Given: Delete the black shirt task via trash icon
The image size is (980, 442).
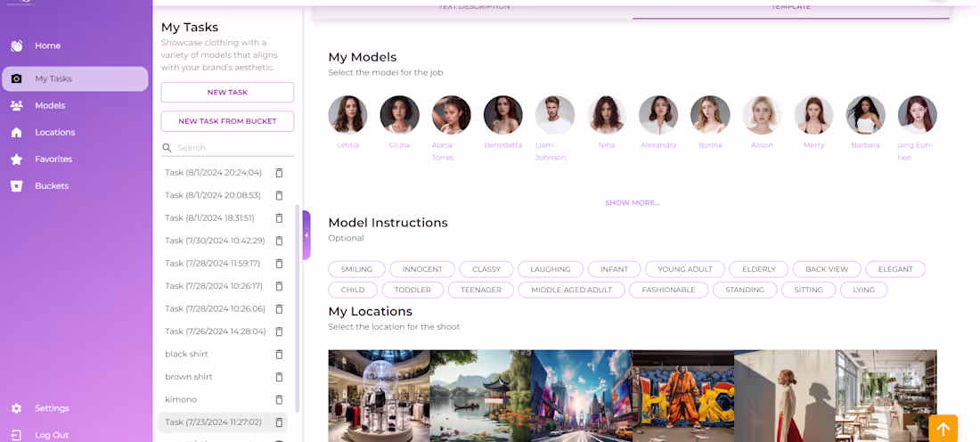Looking at the screenshot, I should (280, 354).
